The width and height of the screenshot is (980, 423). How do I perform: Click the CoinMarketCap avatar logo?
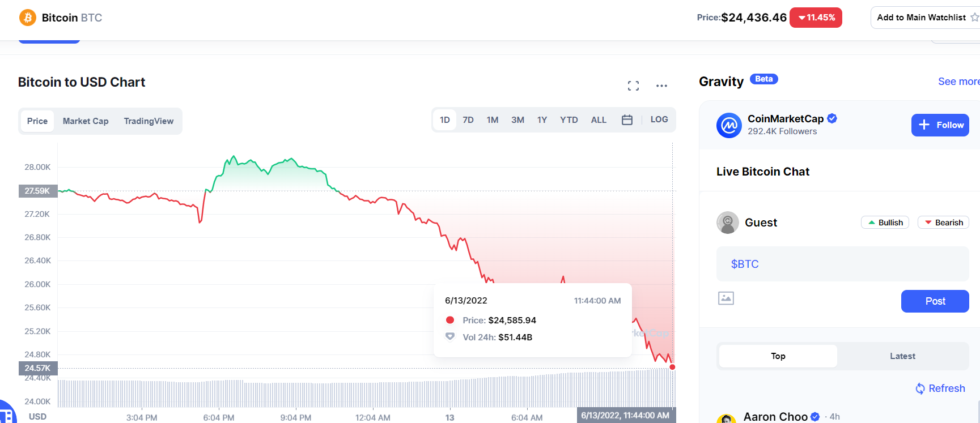click(729, 125)
